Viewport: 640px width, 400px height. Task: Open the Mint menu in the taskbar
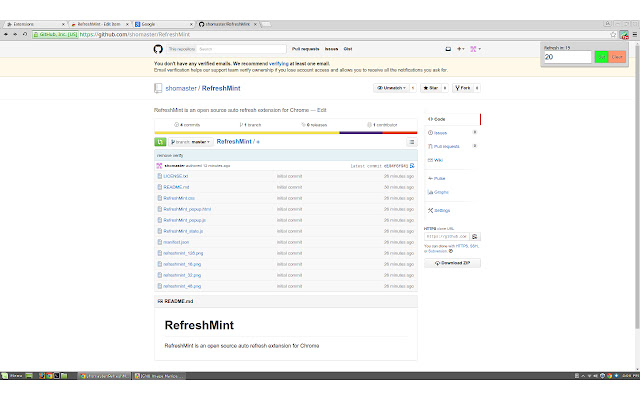point(12,376)
